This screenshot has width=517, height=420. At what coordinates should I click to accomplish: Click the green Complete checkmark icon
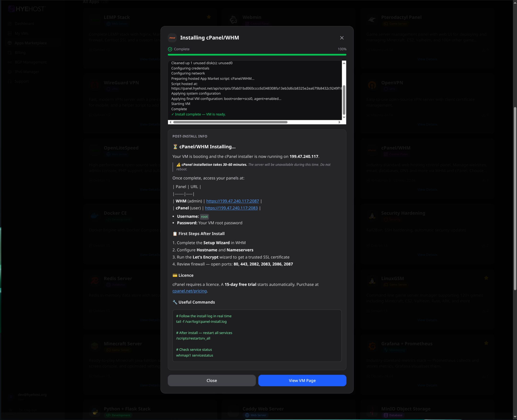[x=170, y=49]
